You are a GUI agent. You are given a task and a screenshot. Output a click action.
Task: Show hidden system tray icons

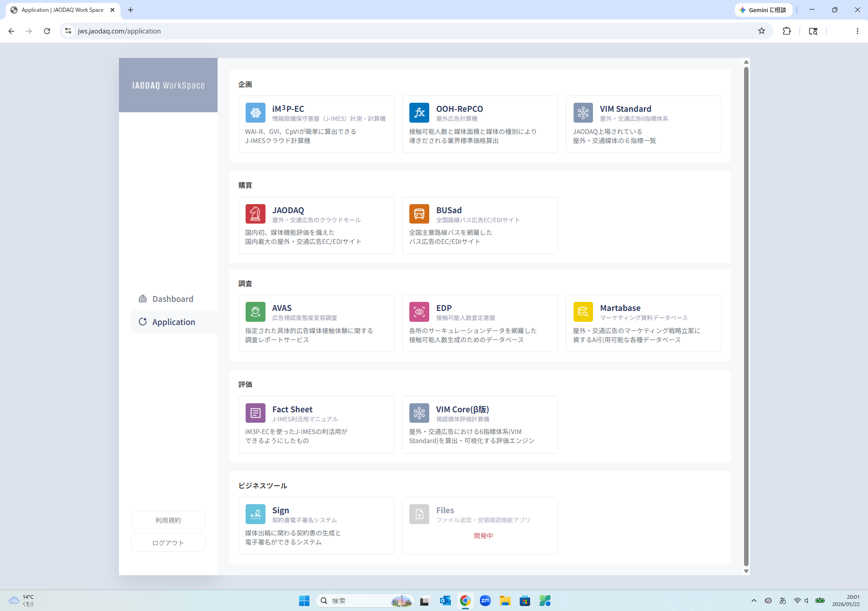754,601
